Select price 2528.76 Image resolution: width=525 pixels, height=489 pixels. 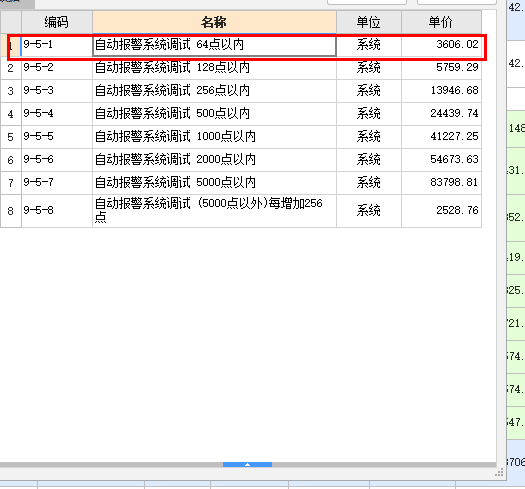[x=441, y=211]
